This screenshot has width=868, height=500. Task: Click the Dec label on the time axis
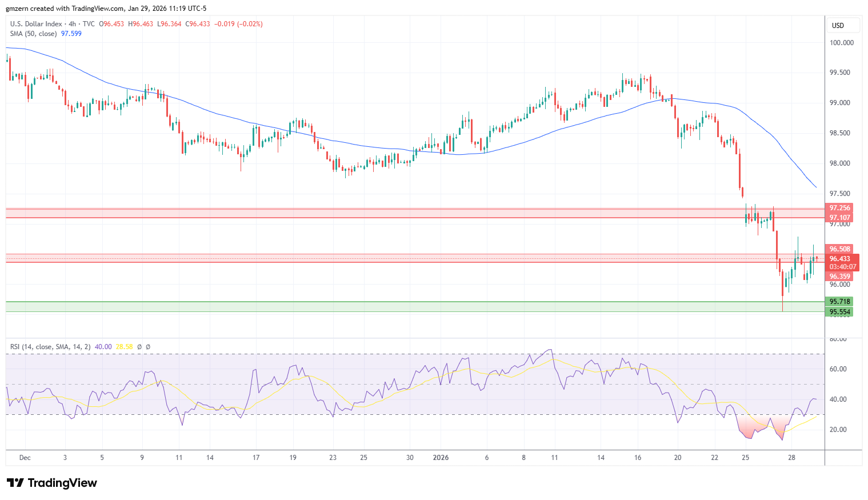25,458
